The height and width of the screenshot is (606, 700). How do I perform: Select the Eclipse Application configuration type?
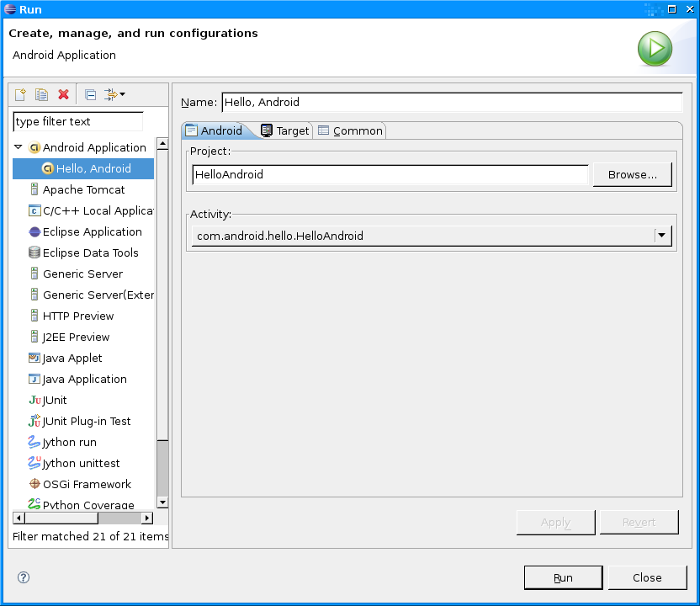click(x=92, y=231)
